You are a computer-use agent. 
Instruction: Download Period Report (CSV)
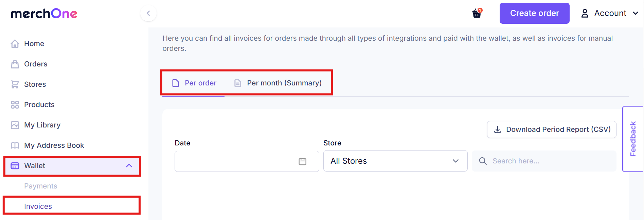tap(552, 129)
